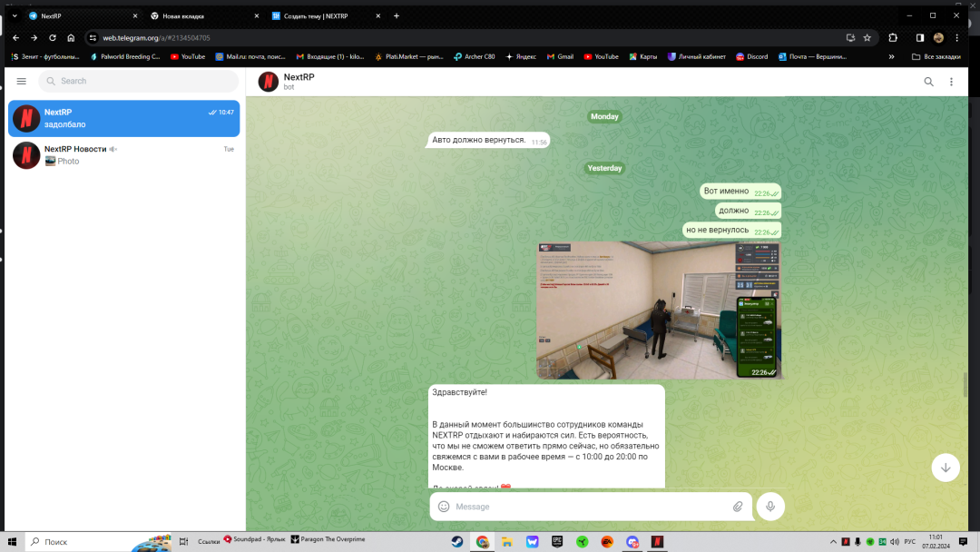Open the chat's three-dot more options
Image resolution: width=980 pixels, height=552 pixels.
[x=951, y=82]
